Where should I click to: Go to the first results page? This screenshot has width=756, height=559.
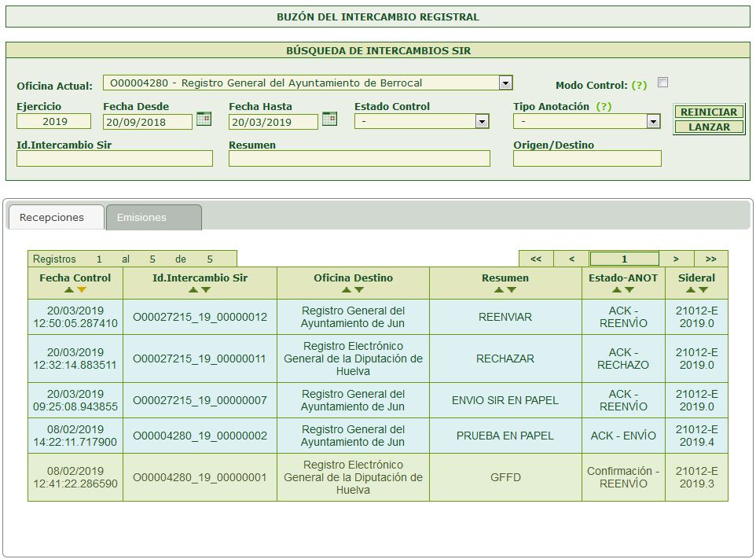click(x=536, y=259)
